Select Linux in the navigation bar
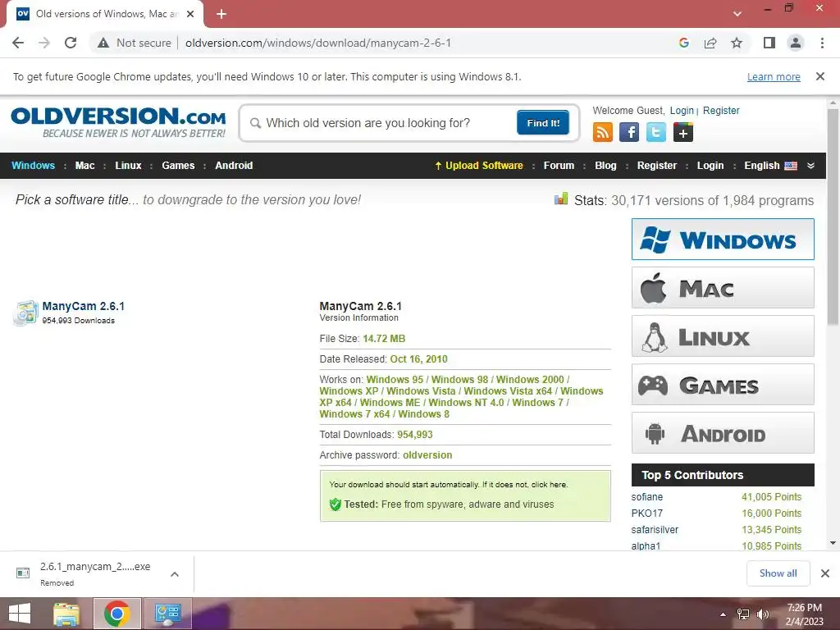This screenshot has height=630, width=840. [x=128, y=166]
